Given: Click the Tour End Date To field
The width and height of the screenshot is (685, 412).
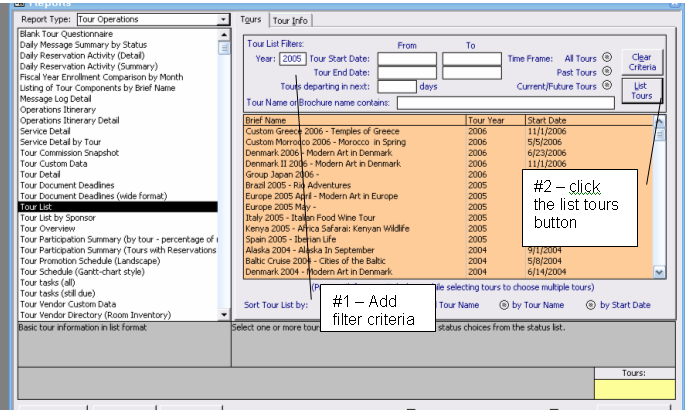Looking at the screenshot, I should click(x=471, y=73).
